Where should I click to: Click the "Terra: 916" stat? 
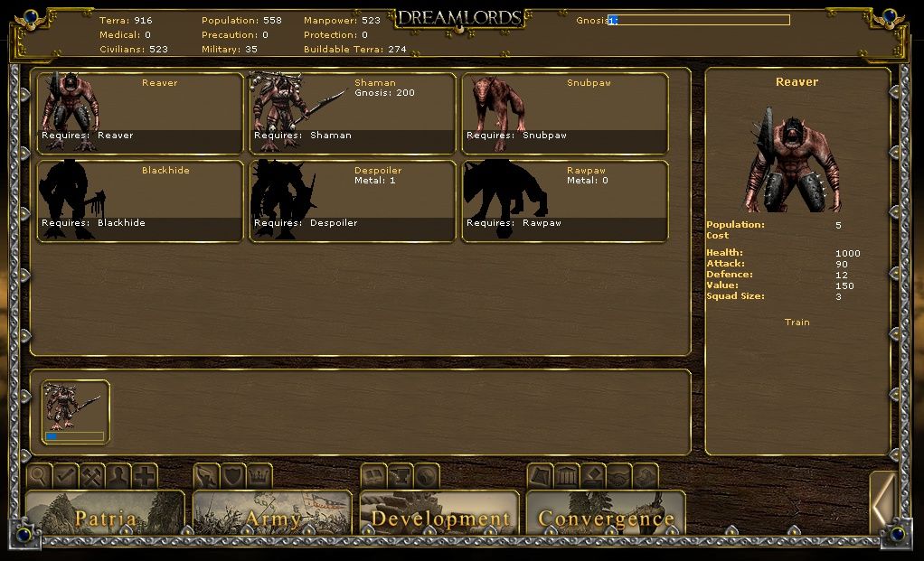click(126, 20)
